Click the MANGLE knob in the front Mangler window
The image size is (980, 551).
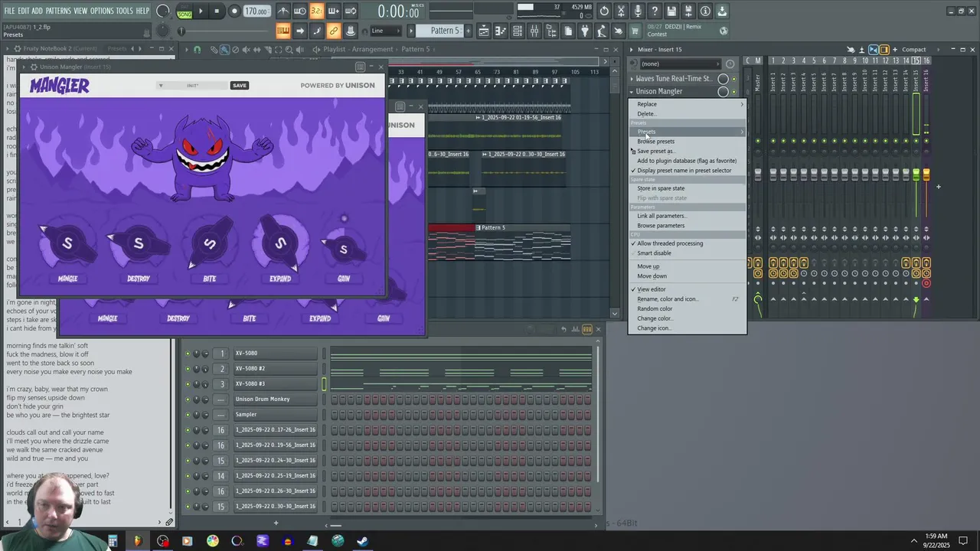pyautogui.click(x=67, y=244)
